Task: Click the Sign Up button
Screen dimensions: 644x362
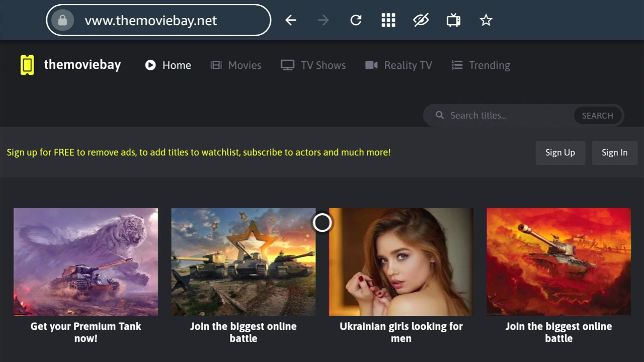Action: click(x=560, y=153)
